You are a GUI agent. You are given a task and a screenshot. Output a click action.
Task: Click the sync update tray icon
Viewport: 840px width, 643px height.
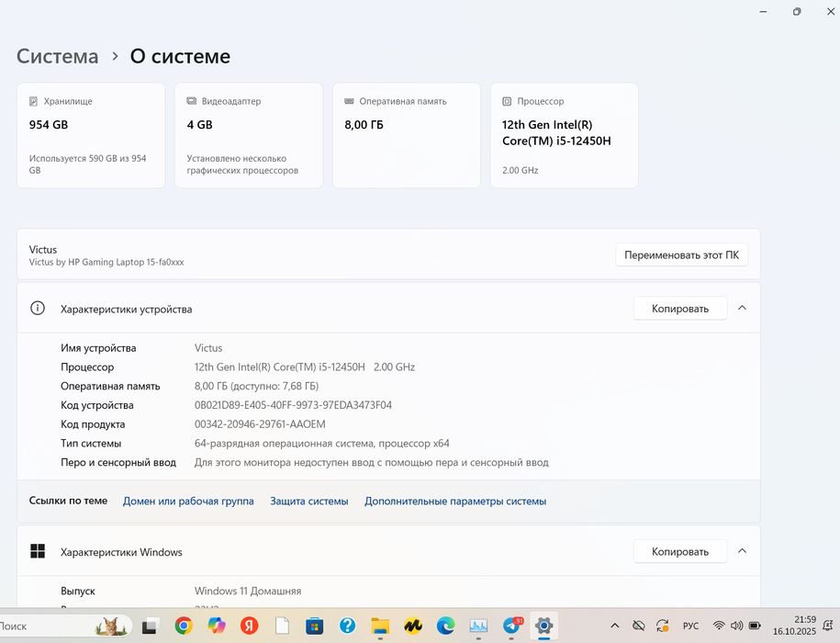663,626
